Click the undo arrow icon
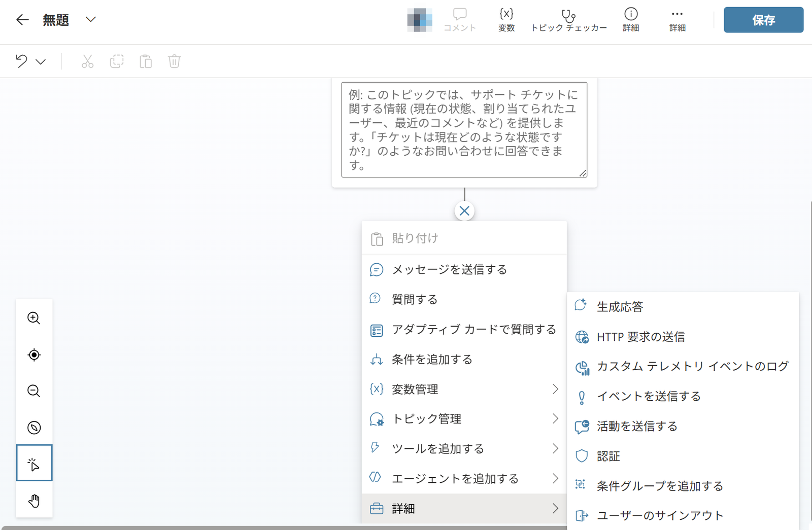Screen dimensions: 812x530 (21, 61)
